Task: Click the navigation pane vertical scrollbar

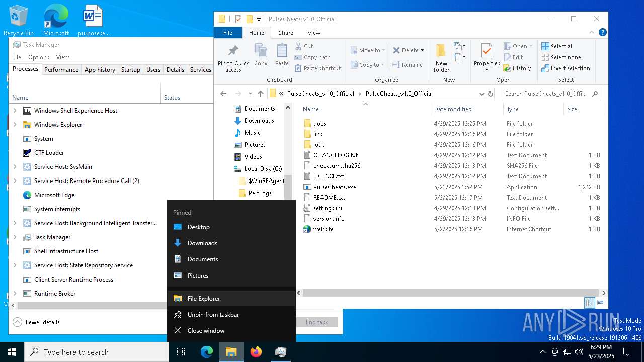Action: click(288, 187)
